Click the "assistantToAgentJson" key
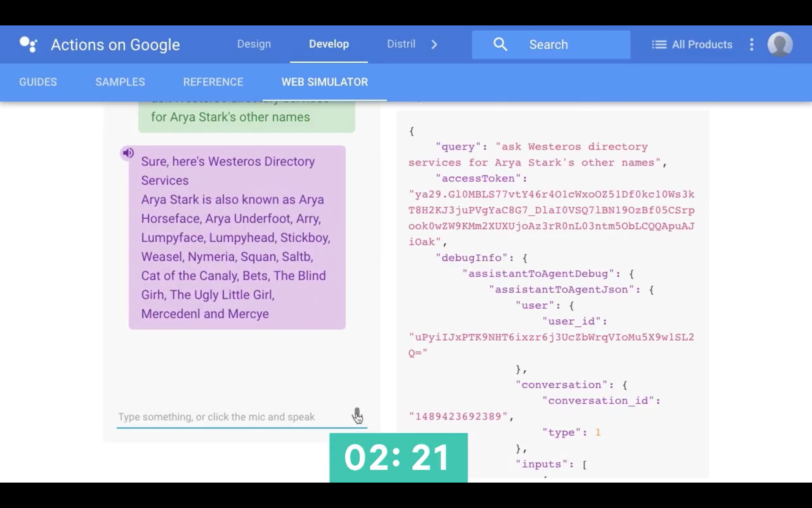The height and width of the screenshot is (508, 812). click(x=561, y=290)
